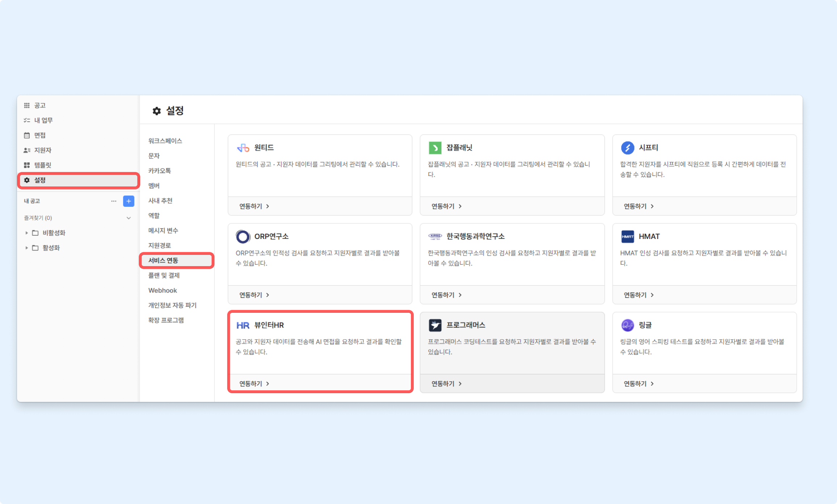Viewport: 837px width, 504px height.
Task: Click the HMAT logo icon
Action: click(627, 236)
